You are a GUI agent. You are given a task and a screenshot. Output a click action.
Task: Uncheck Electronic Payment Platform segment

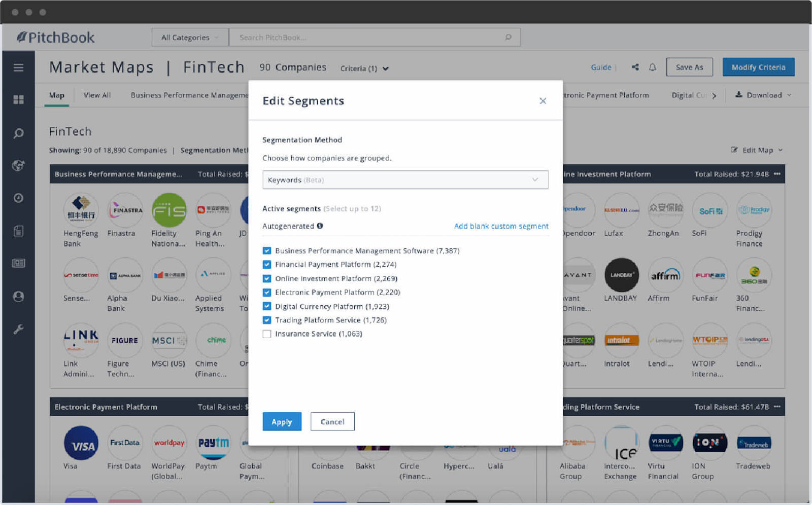(x=266, y=292)
